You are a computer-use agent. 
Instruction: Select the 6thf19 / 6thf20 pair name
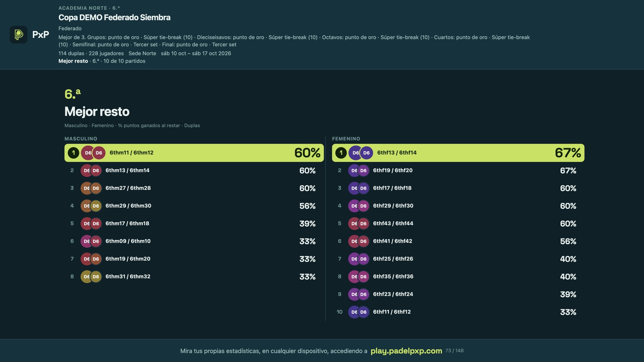tap(393, 171)
